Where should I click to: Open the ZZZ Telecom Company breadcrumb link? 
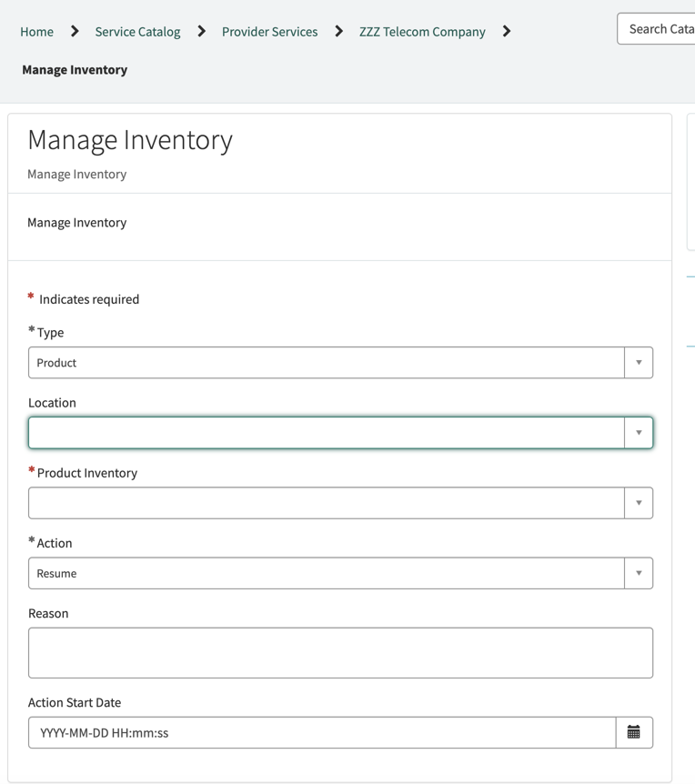(422, 32)
